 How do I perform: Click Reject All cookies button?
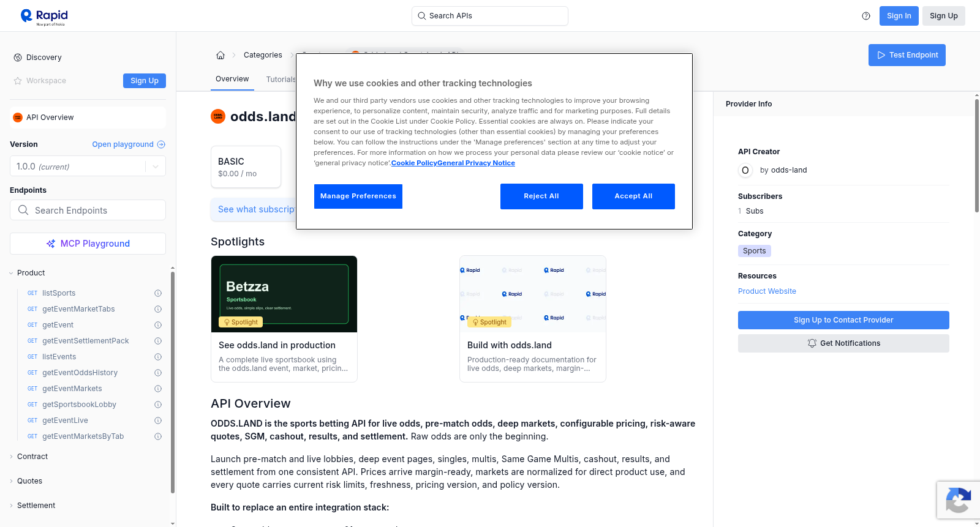(x=541, y=196)
